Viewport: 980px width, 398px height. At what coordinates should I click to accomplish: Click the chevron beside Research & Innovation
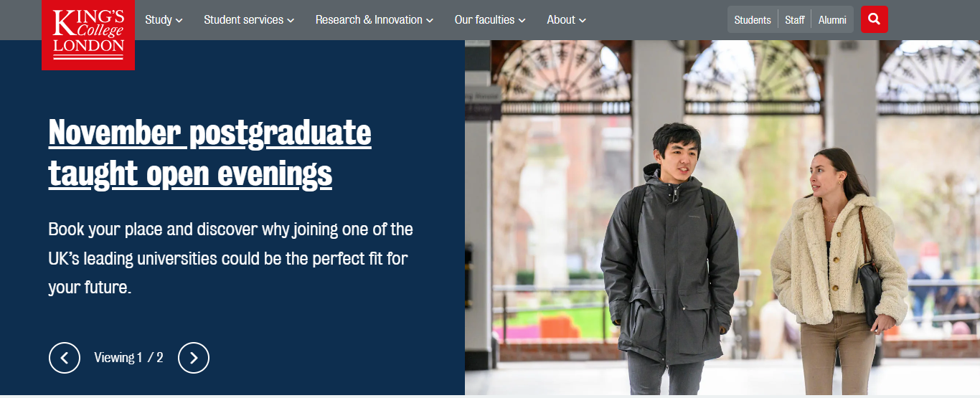pos(430,21)
